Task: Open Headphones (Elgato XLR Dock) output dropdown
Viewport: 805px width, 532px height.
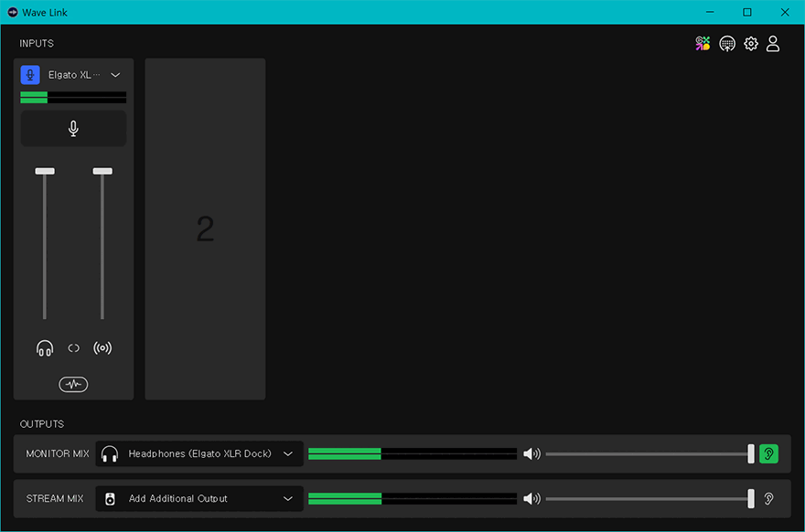Action: point(199,454)
